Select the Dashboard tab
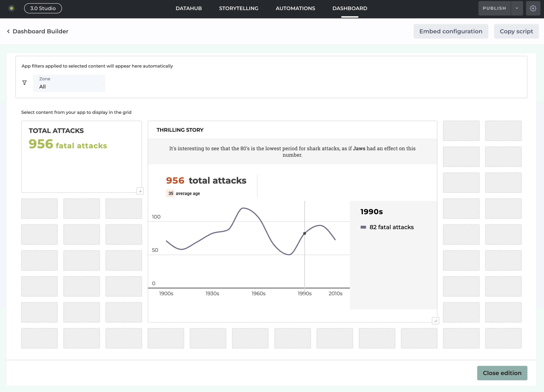 [349, 8]
